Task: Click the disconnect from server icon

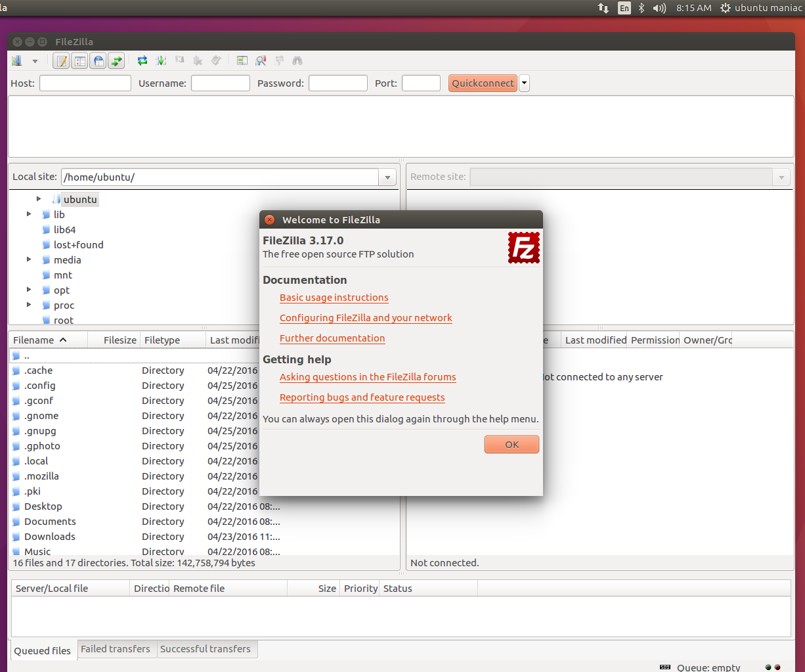Action: [198, 60]
